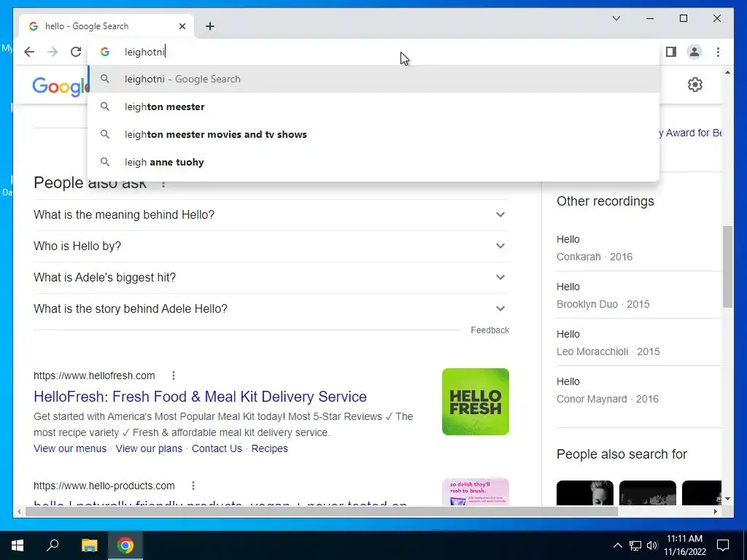747x560 pixels.
Task: Click the second People also search for thumbnail
Action: tap(648, 493)
